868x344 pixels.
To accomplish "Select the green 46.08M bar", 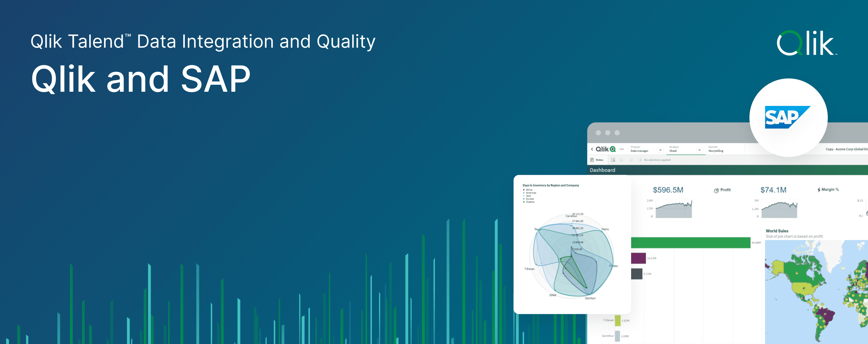I will click(x=690, y=243).
